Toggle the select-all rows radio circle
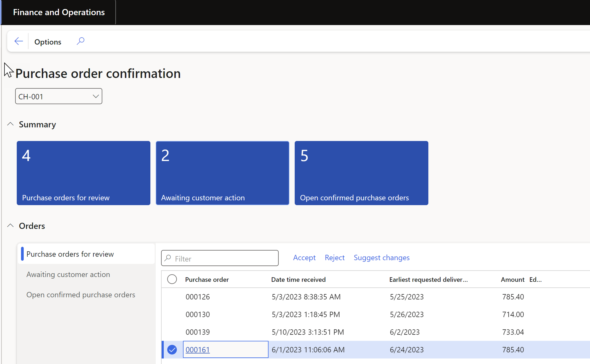 tap(172, 279)
